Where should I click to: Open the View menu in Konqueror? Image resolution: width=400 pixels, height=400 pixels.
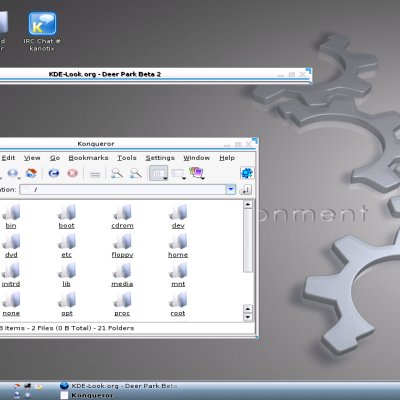click(x=32, y=158)
